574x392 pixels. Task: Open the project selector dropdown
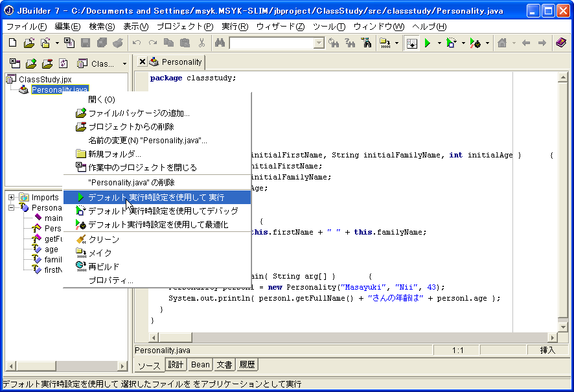[124, 63]
